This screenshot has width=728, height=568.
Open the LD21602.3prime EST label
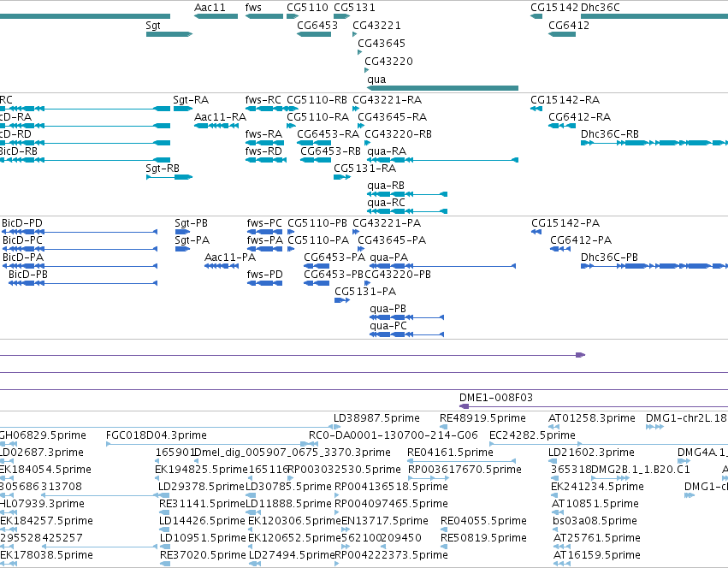592,453
